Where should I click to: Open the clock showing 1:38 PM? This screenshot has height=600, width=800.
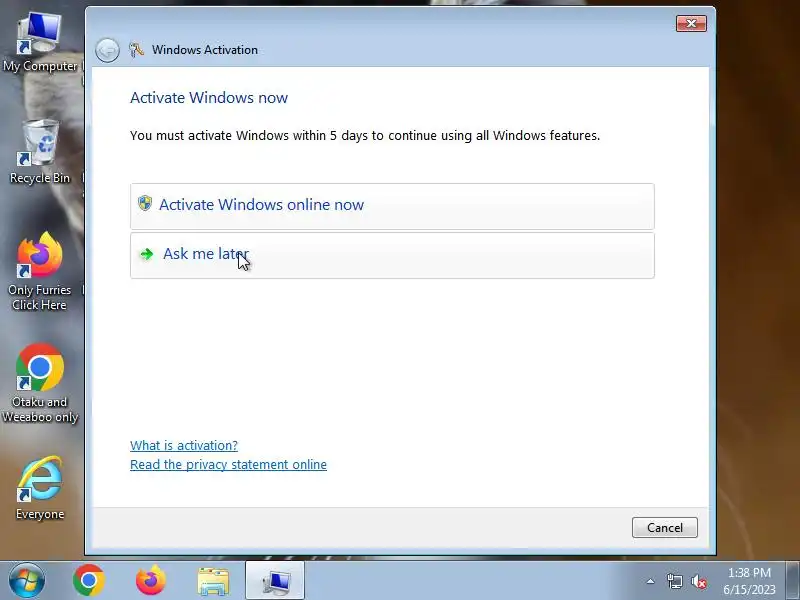pyautogui.click(x=749, y=581)
